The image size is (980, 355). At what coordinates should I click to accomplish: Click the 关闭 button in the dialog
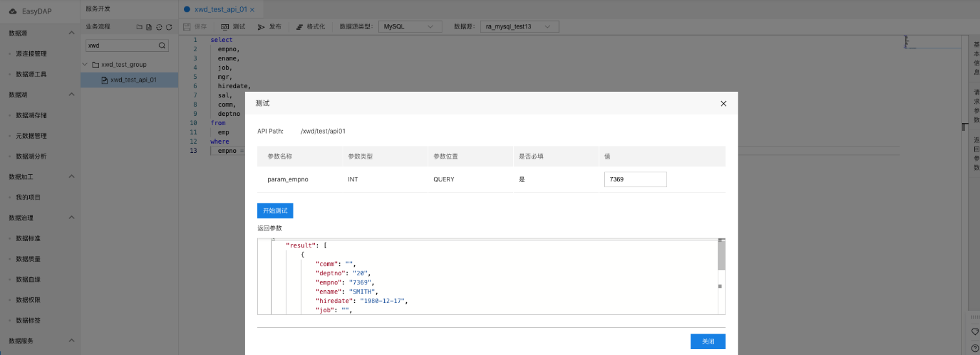[708, 341]
